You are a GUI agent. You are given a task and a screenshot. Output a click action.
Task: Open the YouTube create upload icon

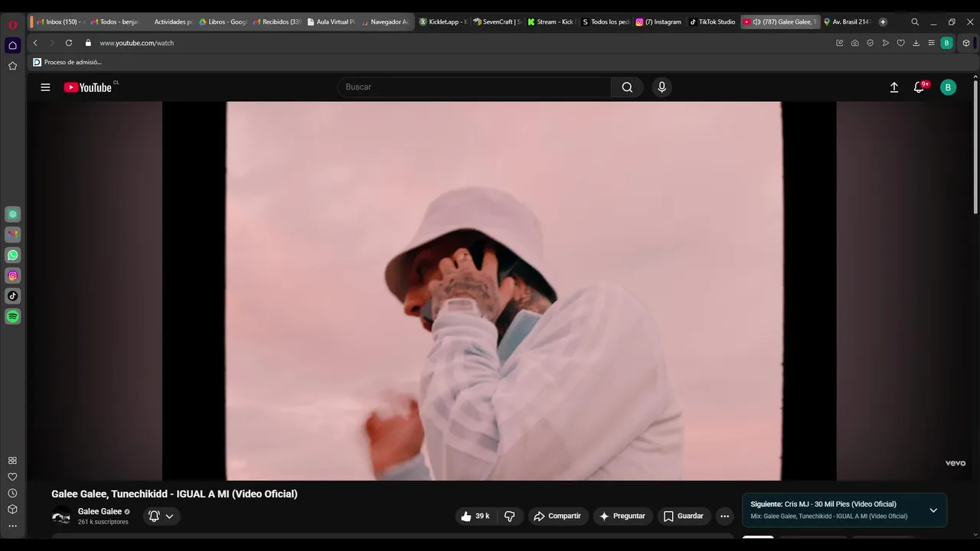click(x=893, y=87)
